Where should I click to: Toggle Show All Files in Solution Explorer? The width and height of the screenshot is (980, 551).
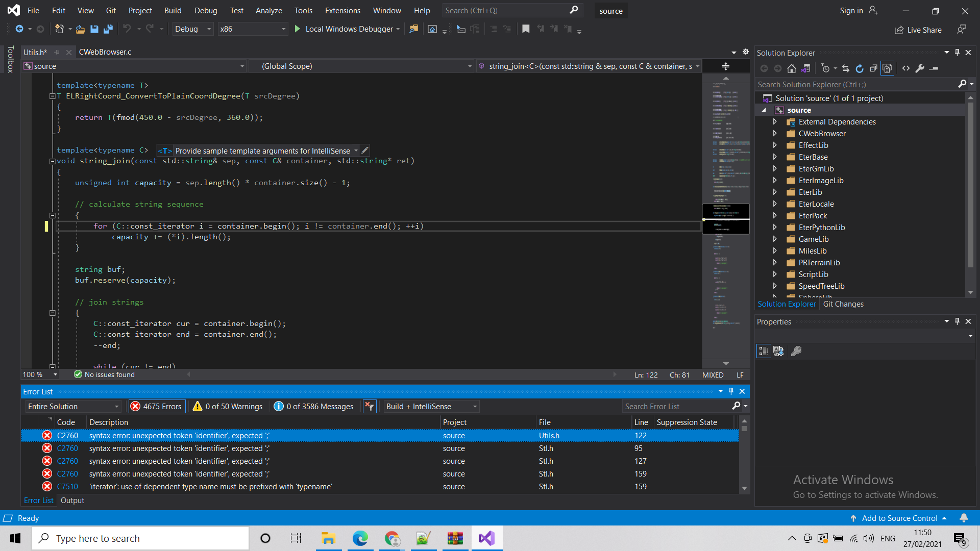(x=888, y=68)
